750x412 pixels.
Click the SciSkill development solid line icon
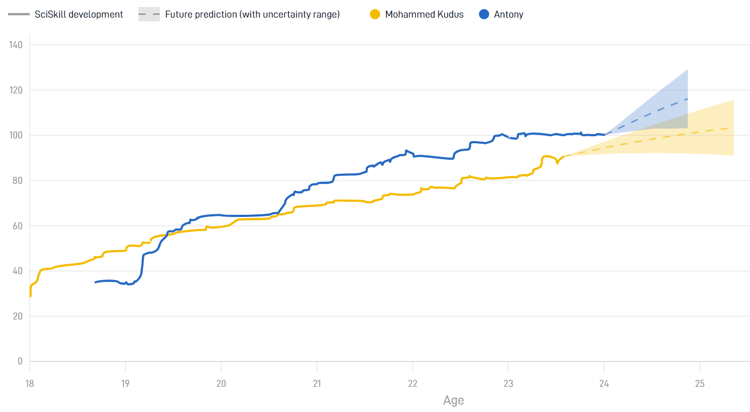[18, 15]
